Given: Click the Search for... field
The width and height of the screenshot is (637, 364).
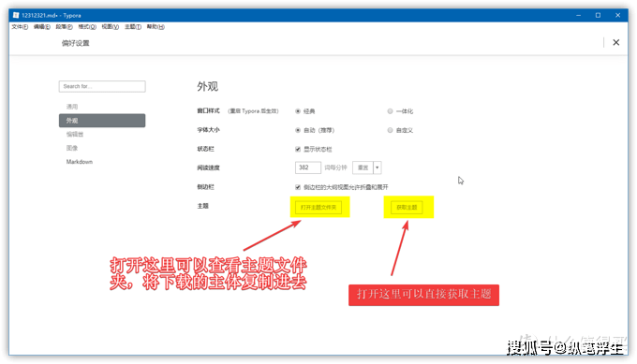Looking at the screenshot, I should click(x=102, y=86).
